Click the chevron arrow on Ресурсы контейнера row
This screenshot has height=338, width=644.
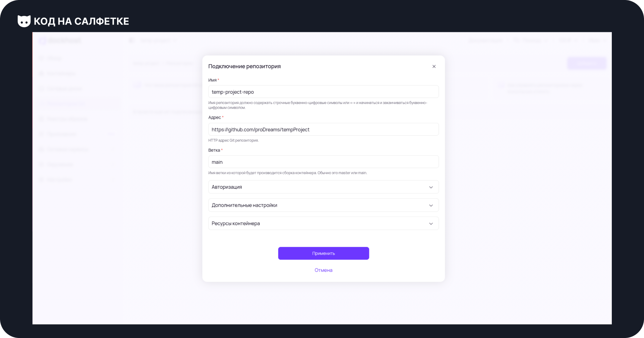pyautogui.click(x=431, y=224)
